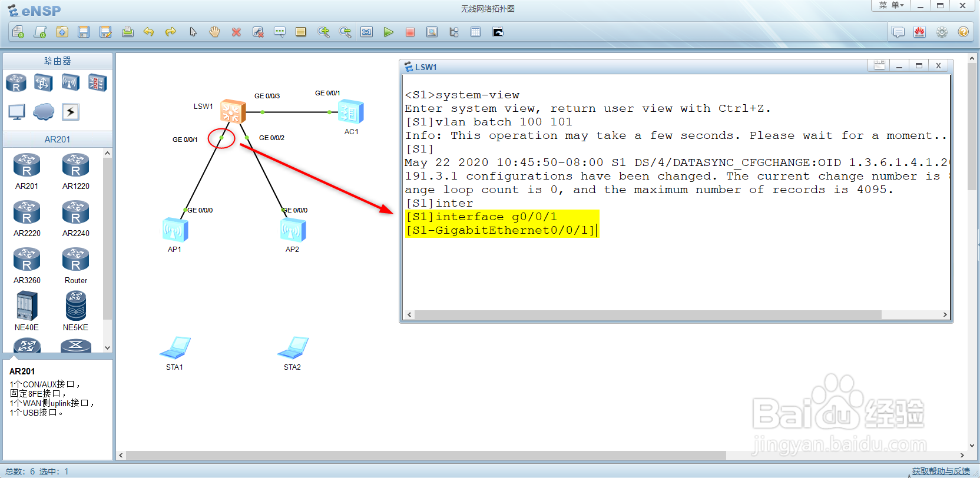Create new sample topology with plus sheet
980x478 pixels.
40,32
